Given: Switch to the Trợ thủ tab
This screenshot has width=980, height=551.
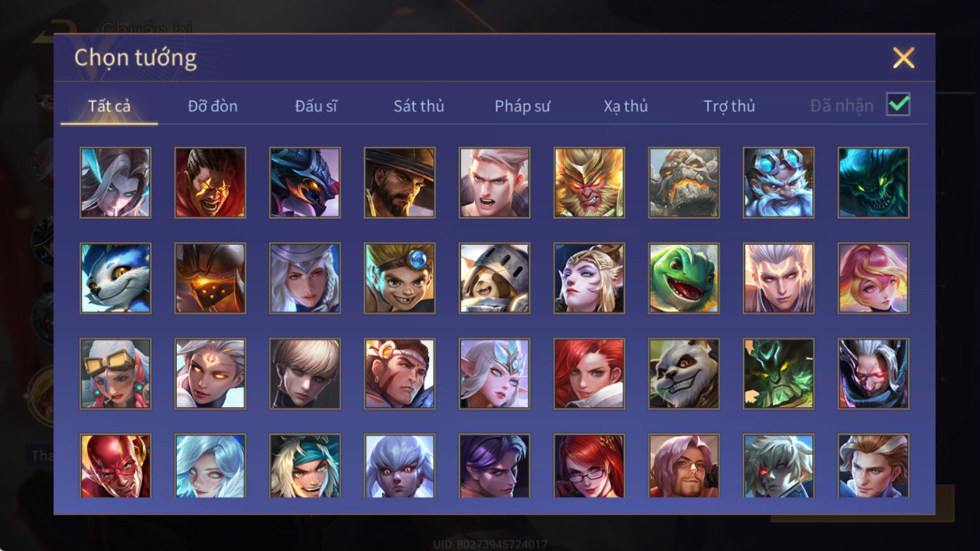Looking at the screenshot, I should [729, 106].
